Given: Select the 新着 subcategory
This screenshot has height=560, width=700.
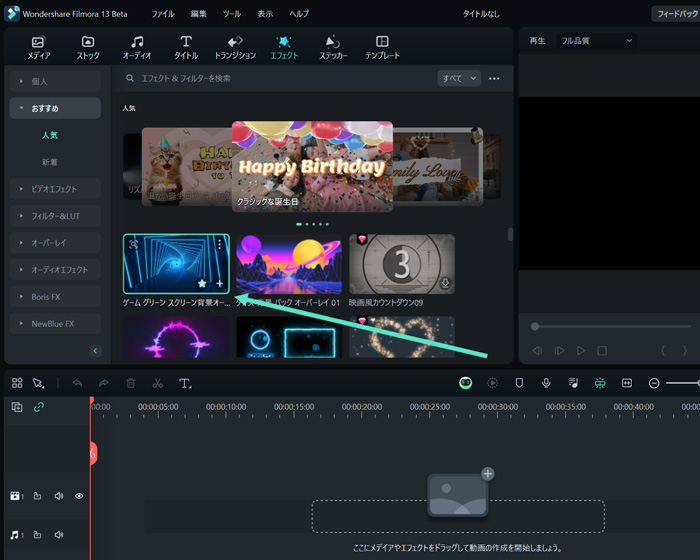Looking at the screenshot, I should tap(50, 162).
